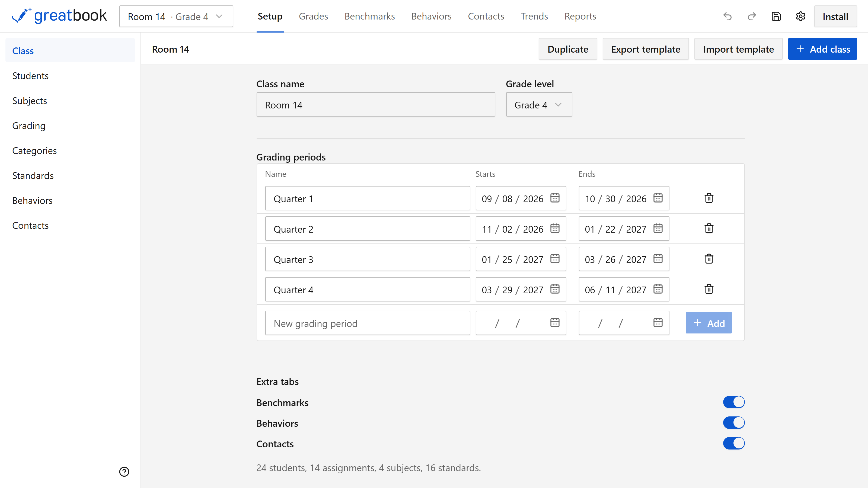868x488 pixels.
Task: Open the help question mark icon
Action: (124, 471)
